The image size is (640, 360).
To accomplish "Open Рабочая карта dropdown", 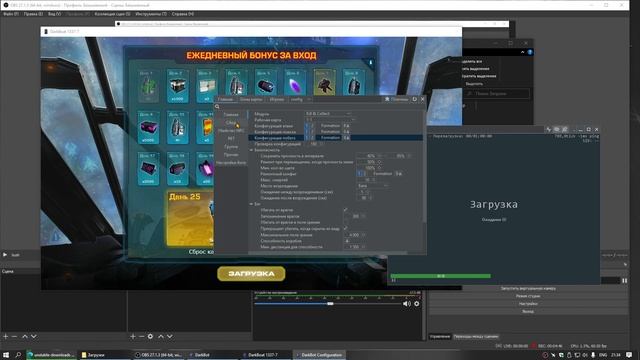I will (x=330, y=120).
